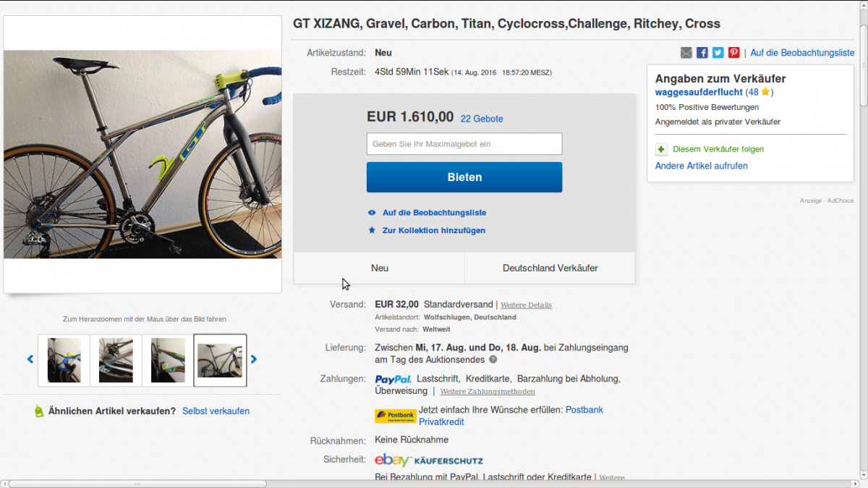The image size is (868, 488).
Task: Open the 22 Gebote bid history
Action: tap(482, 119)
